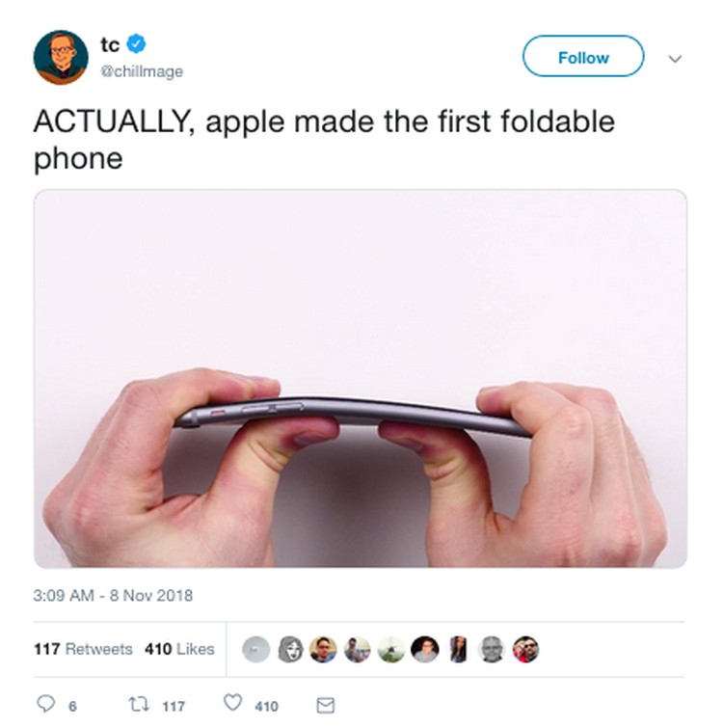Open the tall narrow woman avatar

point(459,649)
